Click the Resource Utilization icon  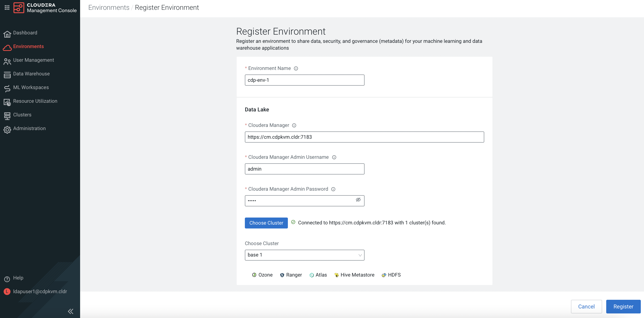click(x=7, y=101)
